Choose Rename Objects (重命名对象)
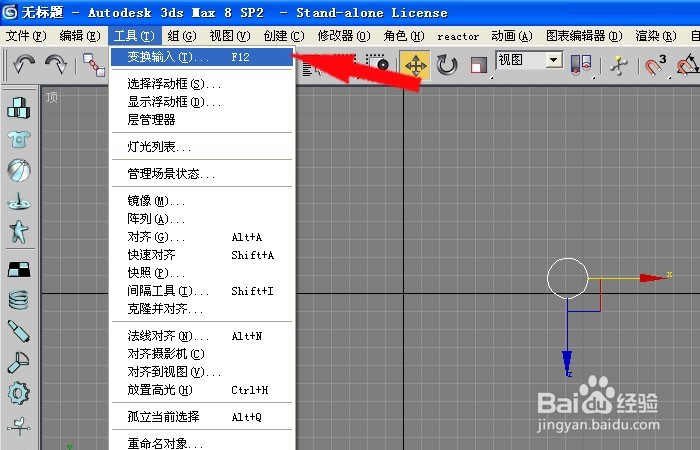The image size is (700, 450). click(202, 443)
